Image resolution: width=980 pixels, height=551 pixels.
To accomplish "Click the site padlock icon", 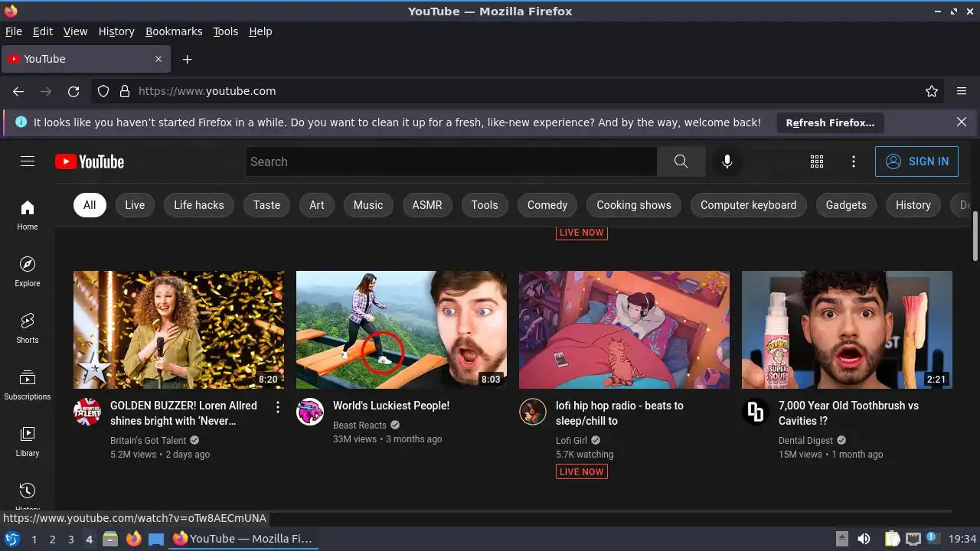I will coord(125,91).
